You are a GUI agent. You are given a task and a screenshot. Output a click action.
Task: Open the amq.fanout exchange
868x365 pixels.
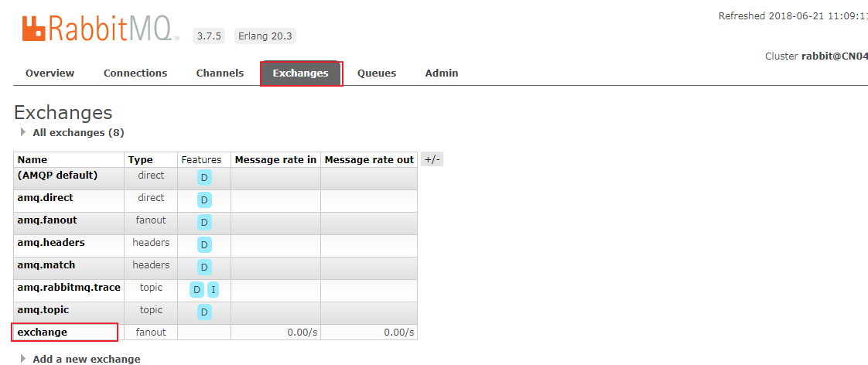47,220
